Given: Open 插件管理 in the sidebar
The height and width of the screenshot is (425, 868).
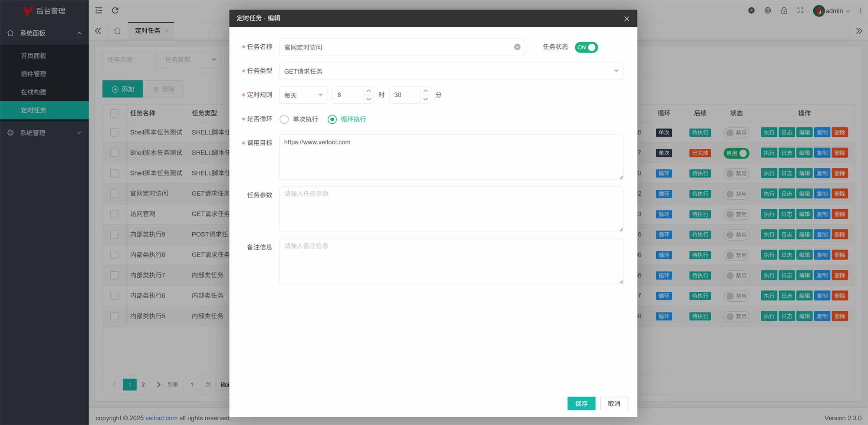Looking at the screenshot, I should click(33, 74).
